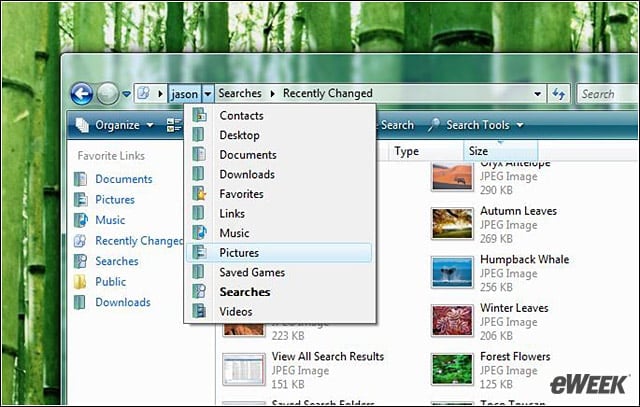Open the Search Tools dropdown arrow
This screenshot has height=407, width=640.
pyautogui.click(x=520, y=125)
